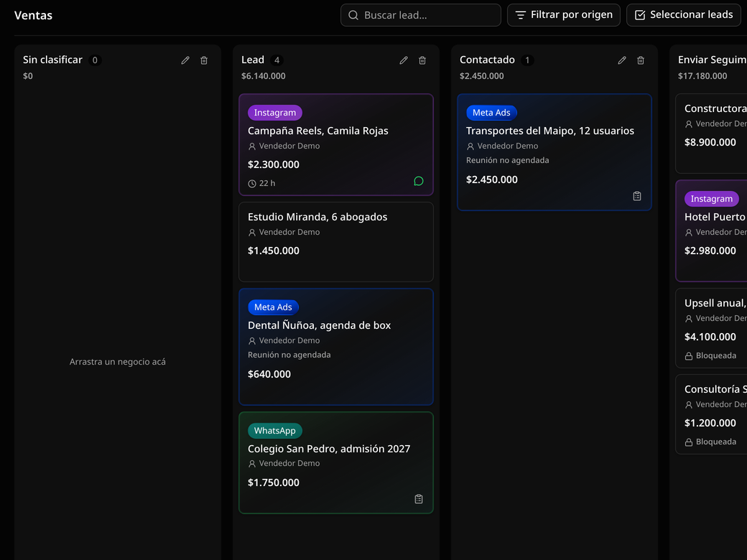This screenshot has width=747, height=560.
Task: Click Reunión no agendada on Dental Ñuñoa card
Action: pos(289,355)
